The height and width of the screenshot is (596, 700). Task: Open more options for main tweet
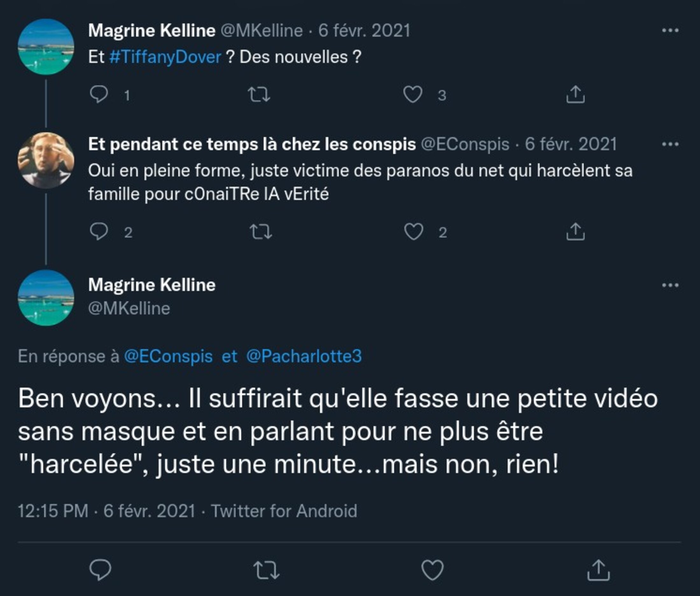[670, 285]
